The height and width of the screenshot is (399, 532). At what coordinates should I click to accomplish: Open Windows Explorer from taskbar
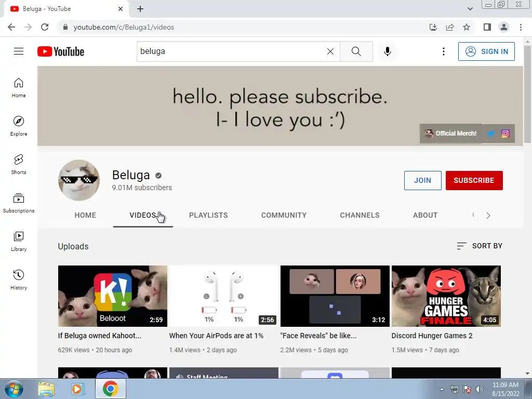[46, 389]
